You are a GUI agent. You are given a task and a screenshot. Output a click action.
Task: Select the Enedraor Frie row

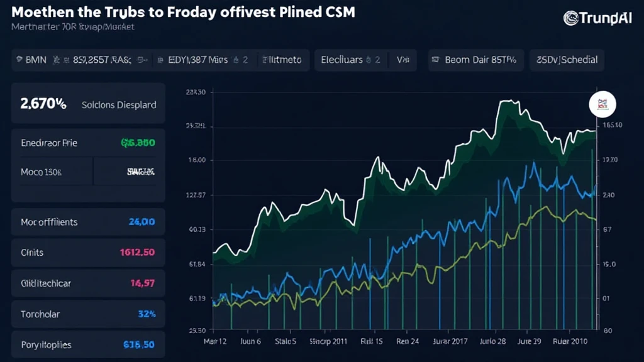[88, 143]
